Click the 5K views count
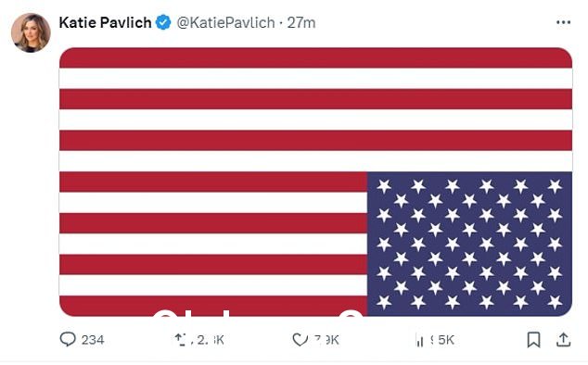This screenshot has width=588, height=365. (x=442, y=340)
